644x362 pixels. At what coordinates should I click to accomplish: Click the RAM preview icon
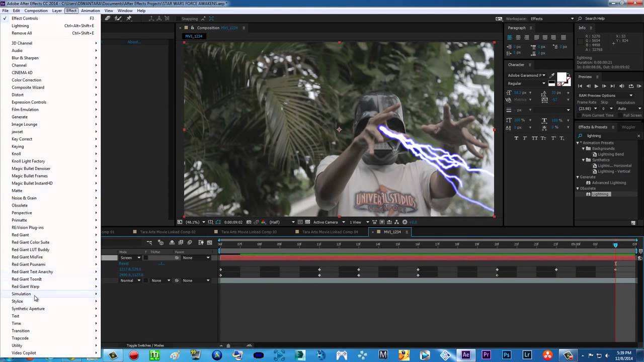coord(639,86)
